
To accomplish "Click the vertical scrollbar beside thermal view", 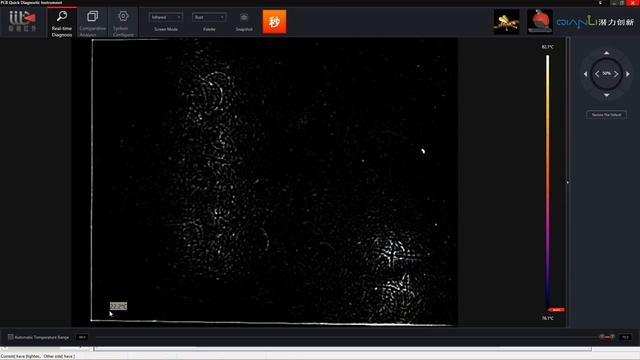I will [x=567, y=182].
